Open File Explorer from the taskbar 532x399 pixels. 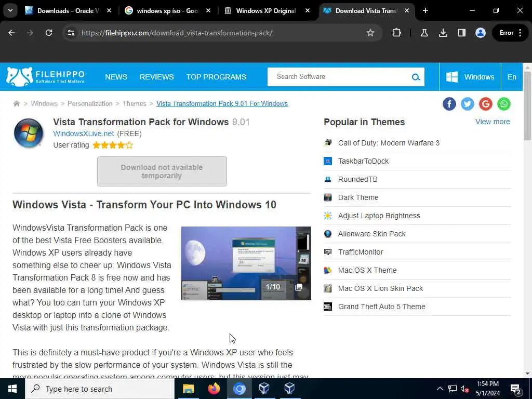coord(188,389)
